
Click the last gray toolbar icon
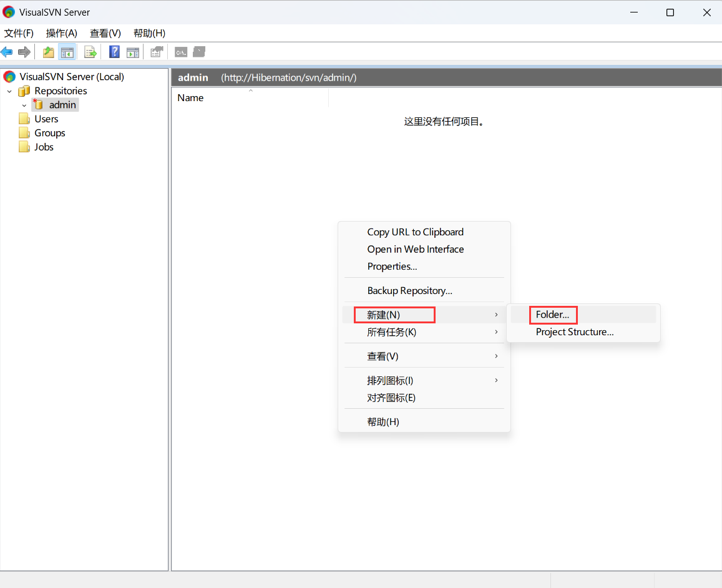(199, 52)
